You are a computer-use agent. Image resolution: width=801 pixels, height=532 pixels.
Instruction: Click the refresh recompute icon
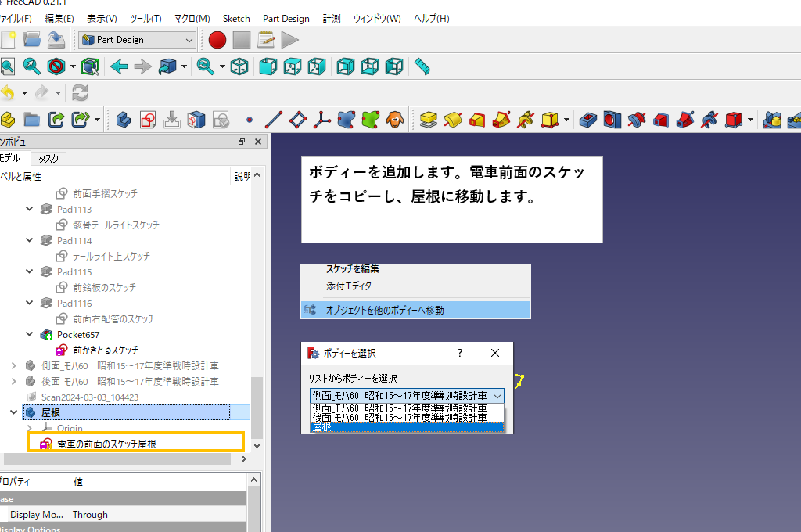point(80,92)
